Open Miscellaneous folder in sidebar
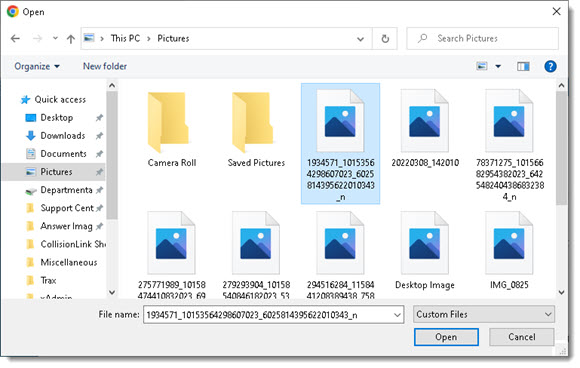580x368 pixels. coord(69,263)
